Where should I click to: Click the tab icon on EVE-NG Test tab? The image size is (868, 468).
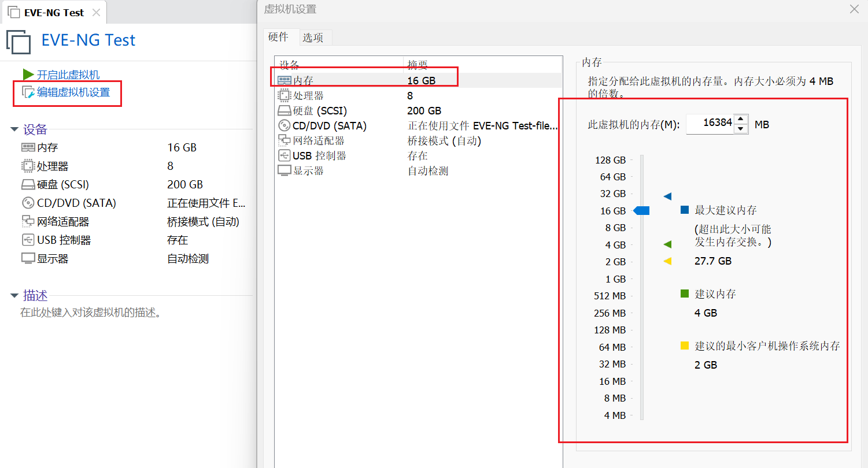13,12
